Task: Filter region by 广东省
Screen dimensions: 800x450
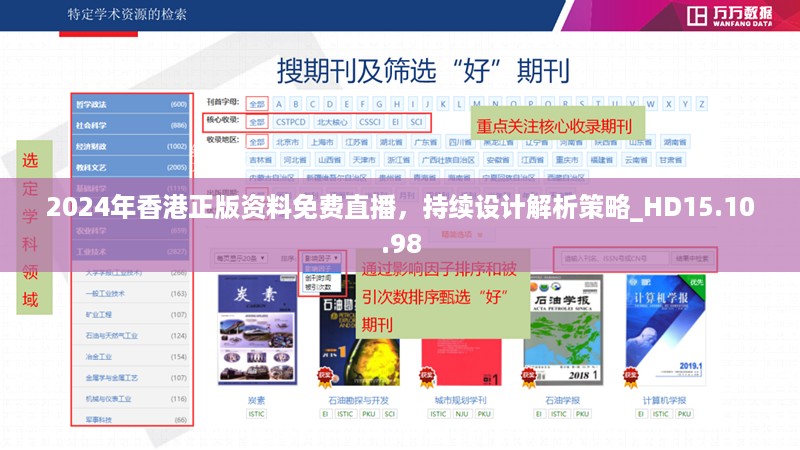Action: point(426,142)
